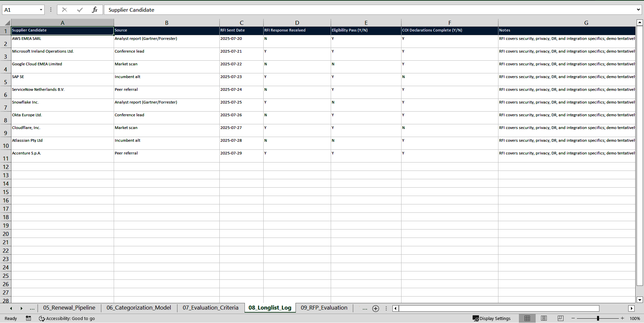Select the 'SAP SE' cell
644x323 pixels.
click(x=62, y=80)
